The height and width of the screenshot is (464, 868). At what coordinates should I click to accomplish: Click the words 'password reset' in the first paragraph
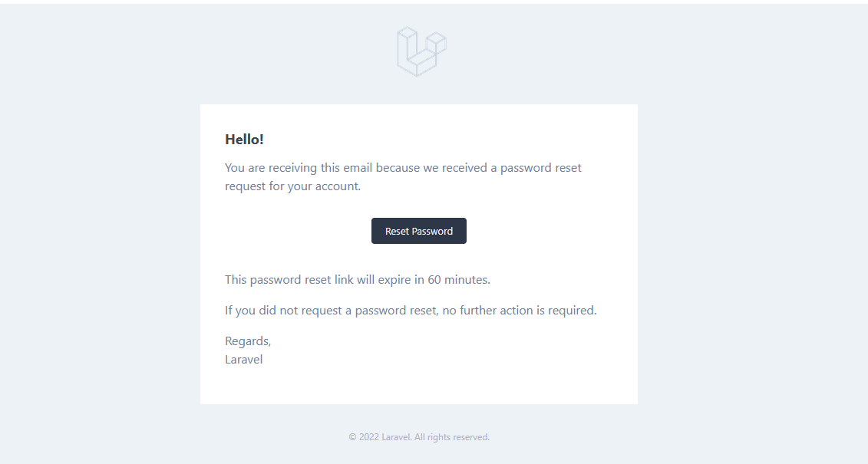point(541,168)
